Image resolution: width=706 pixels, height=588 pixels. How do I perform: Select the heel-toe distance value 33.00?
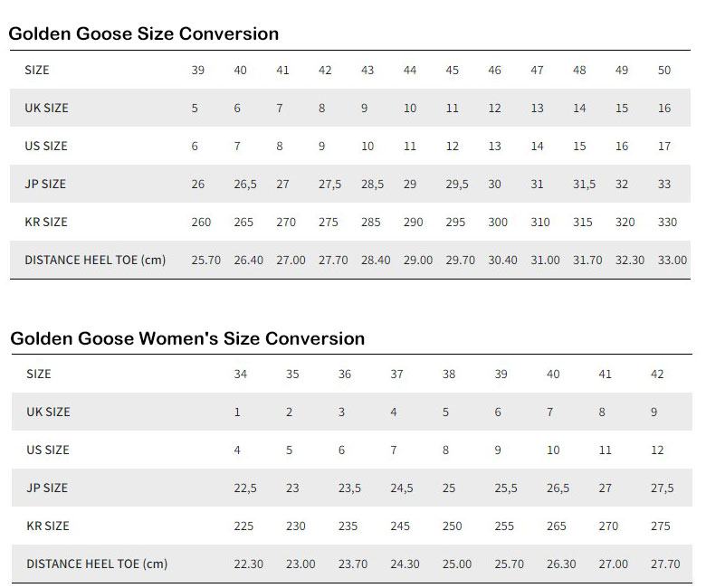tap(672, 260)
